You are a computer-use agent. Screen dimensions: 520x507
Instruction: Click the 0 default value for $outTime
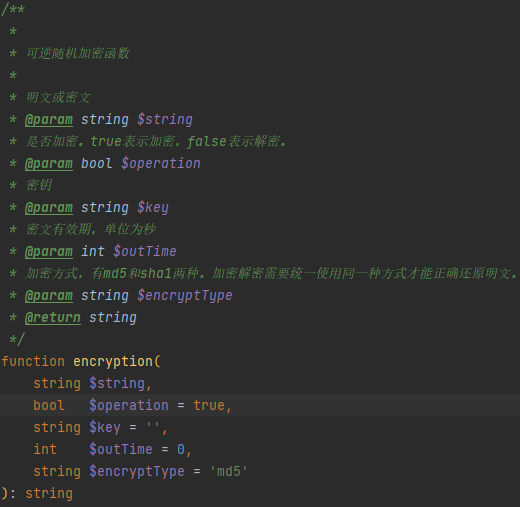(x=181, y=450)
